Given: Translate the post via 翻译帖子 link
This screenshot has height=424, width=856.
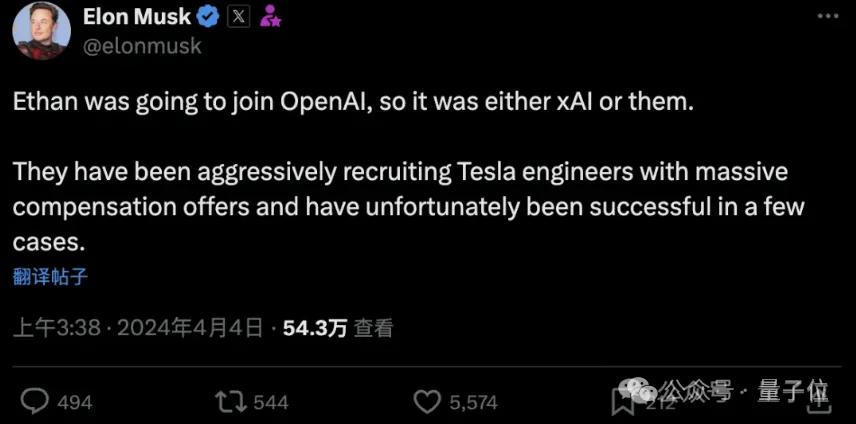Looking at the screenshot, I should [50, 278].
